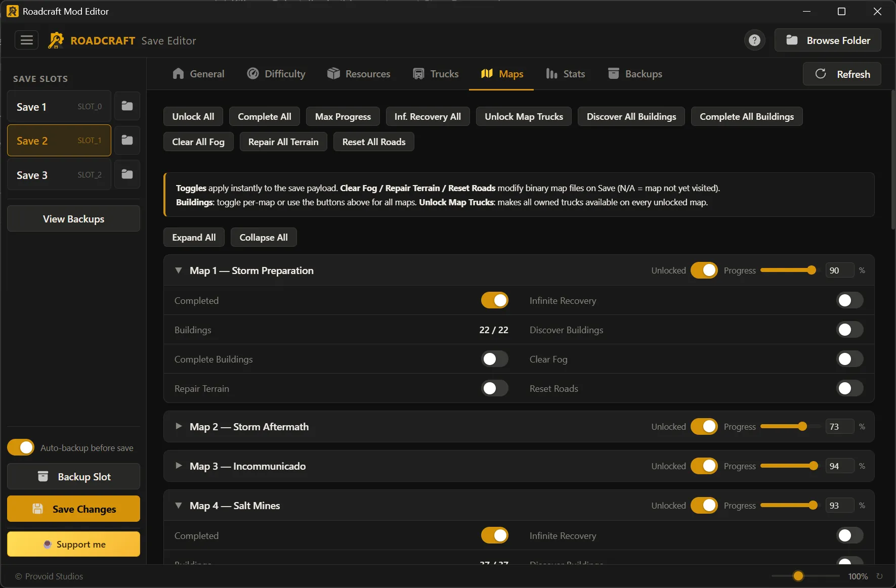Image resolution: width=896 pixels, height=588 pixels.
Task: Enable Infinite Recovery for Map 4
Action: pyautogui.click(x=849, y=535)
